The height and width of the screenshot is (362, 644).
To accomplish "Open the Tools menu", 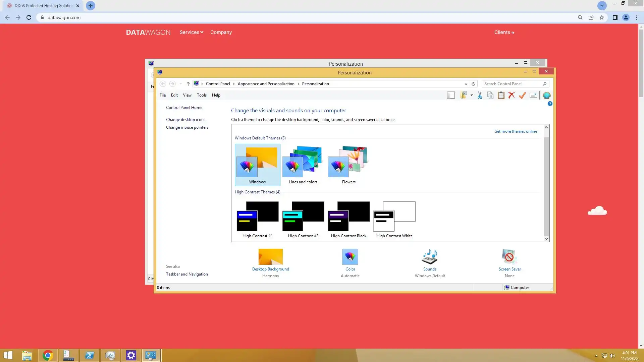I will click(202, 95).
